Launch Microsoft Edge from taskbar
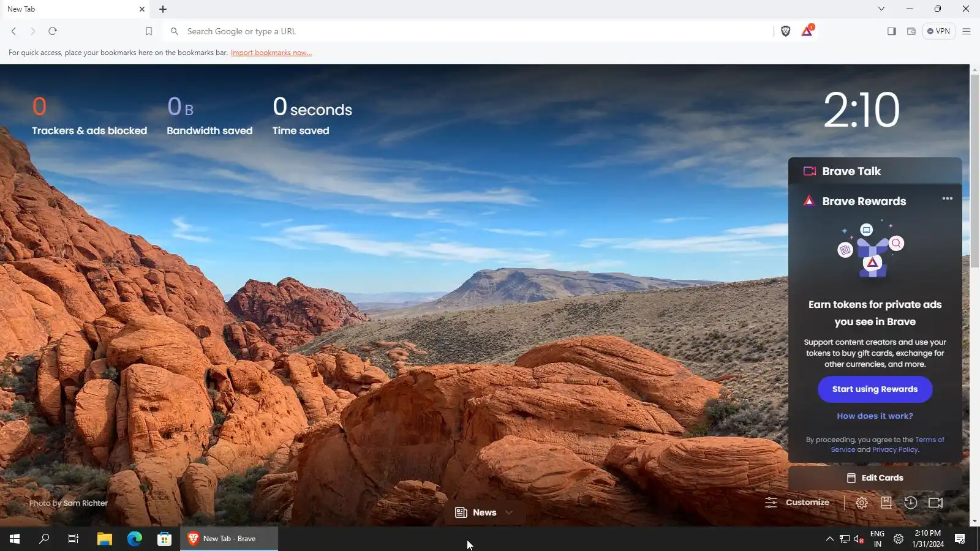Screen dimensions: 980x551 pyautogui.click(x=135, y=539)
